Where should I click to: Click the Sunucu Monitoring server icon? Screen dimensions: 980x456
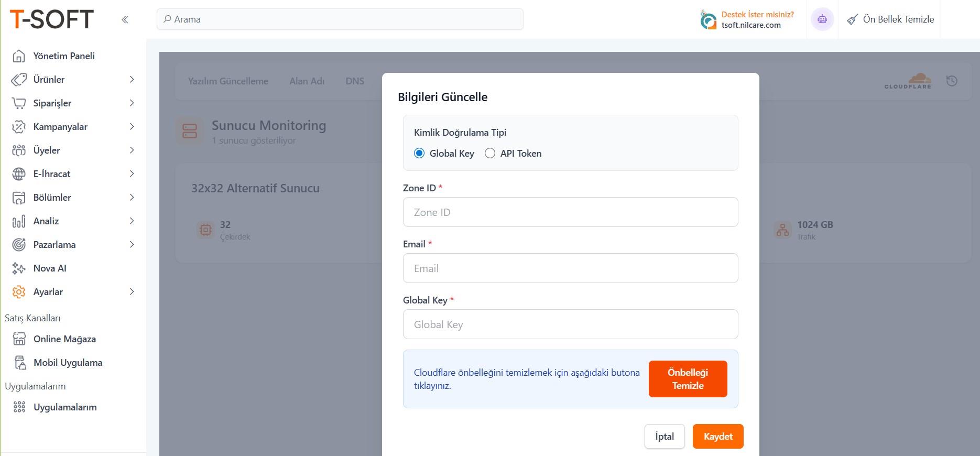[x=189, y=131]
